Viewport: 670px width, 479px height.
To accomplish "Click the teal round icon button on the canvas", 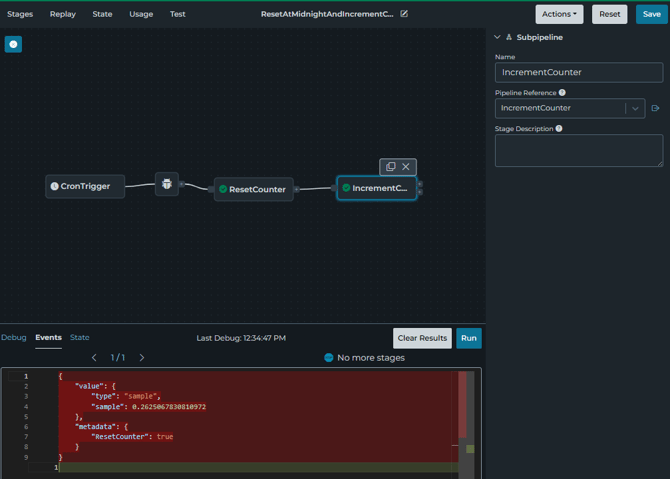I will point(13,44).
